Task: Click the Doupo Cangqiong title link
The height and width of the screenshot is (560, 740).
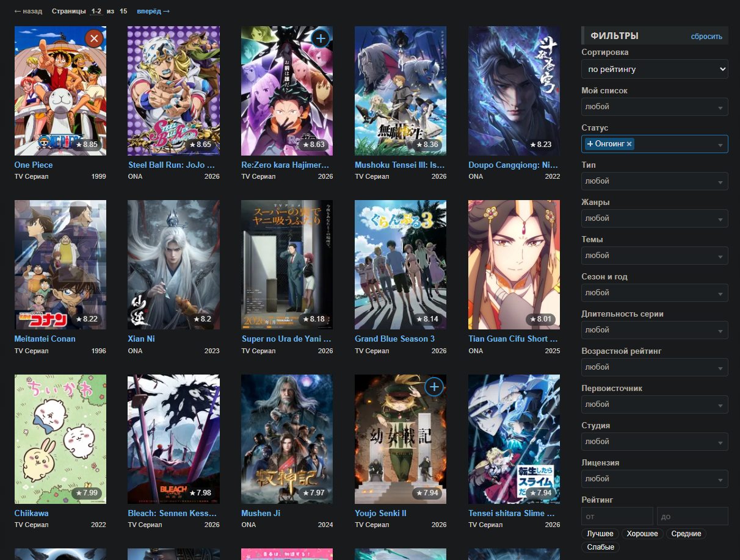Action: 513,165
